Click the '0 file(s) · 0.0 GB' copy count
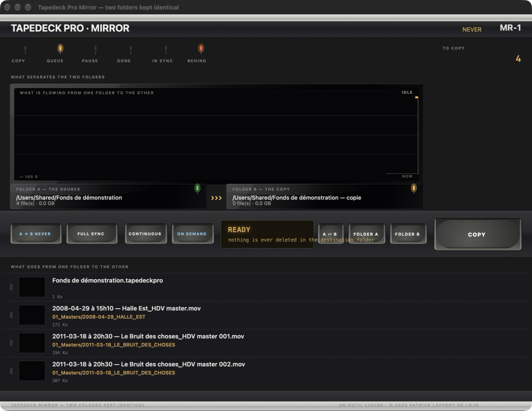The width and height of the screenshot is (532, 411). click(252, 203)
